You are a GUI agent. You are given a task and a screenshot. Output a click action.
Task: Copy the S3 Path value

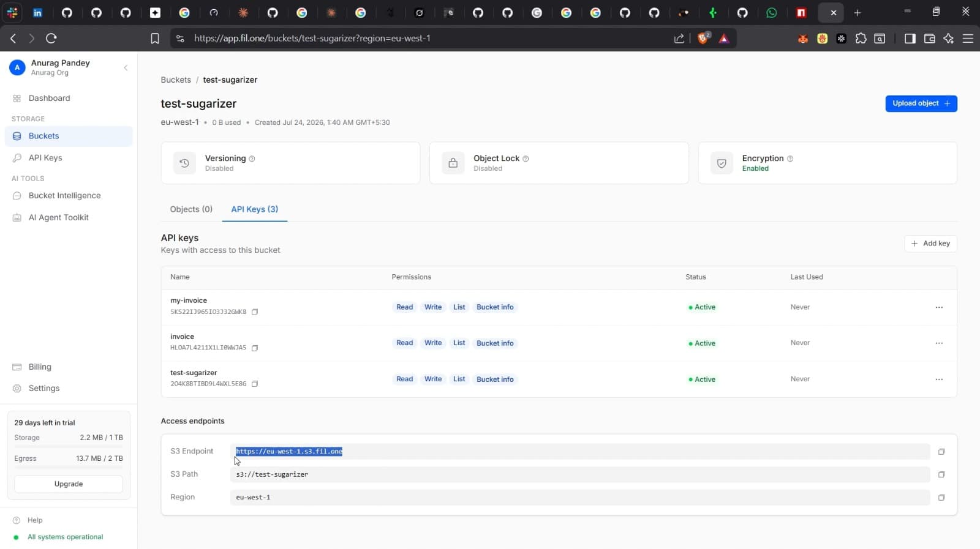click(x=941, y=474)
